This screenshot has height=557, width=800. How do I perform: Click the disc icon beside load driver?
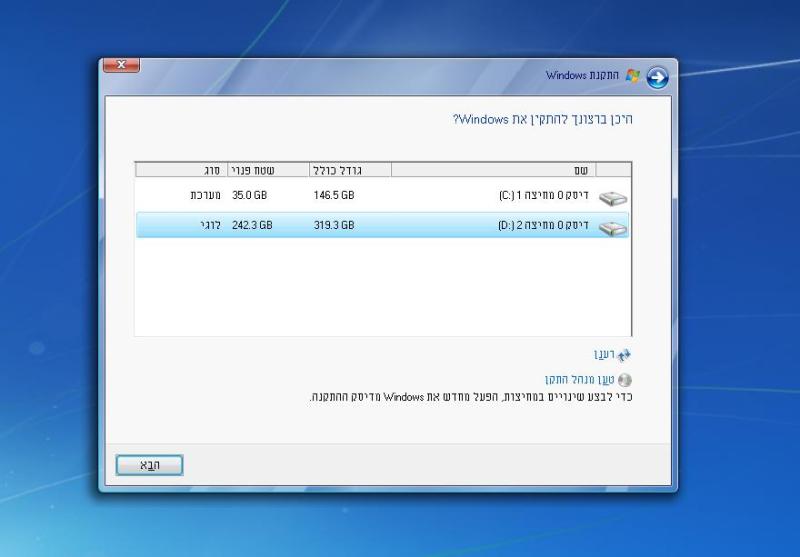pyautogui.click(x=626, y=380)
